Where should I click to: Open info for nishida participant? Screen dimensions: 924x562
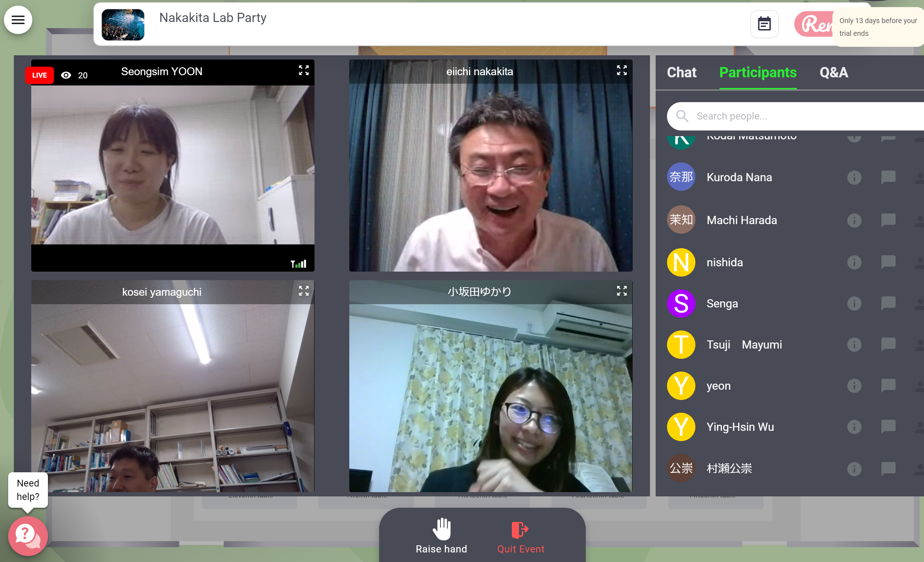(854, 262)
